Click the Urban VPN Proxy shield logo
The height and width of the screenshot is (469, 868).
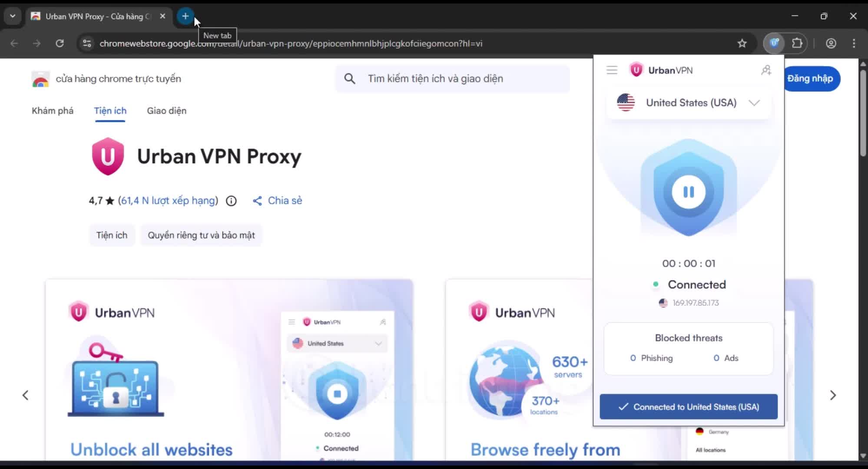click(x=108, y=156)
